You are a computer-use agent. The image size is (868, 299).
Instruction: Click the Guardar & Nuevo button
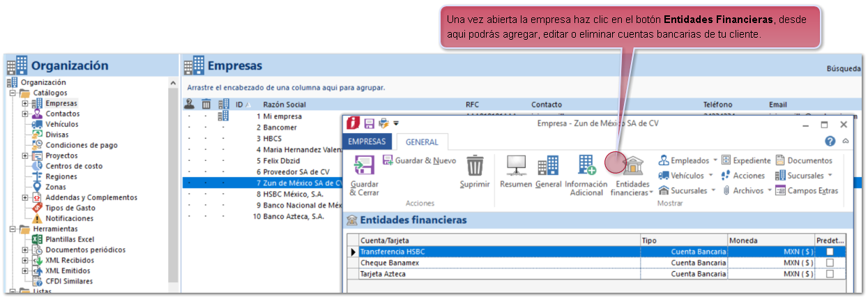click(419, 161)
